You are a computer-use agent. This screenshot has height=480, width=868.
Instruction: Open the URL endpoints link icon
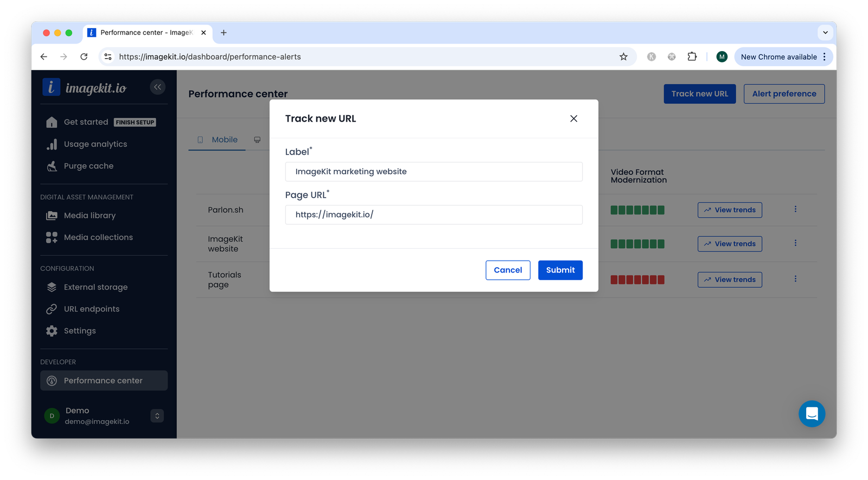pos(52,309)
